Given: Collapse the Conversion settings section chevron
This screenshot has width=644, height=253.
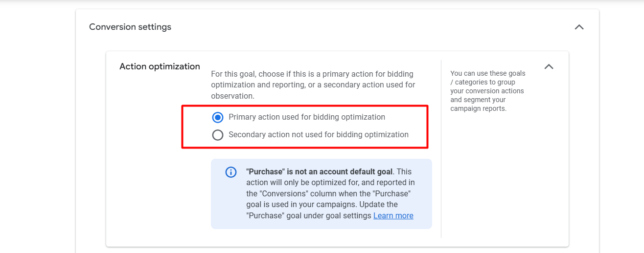Looking at the screenshot, I should 579,27.
